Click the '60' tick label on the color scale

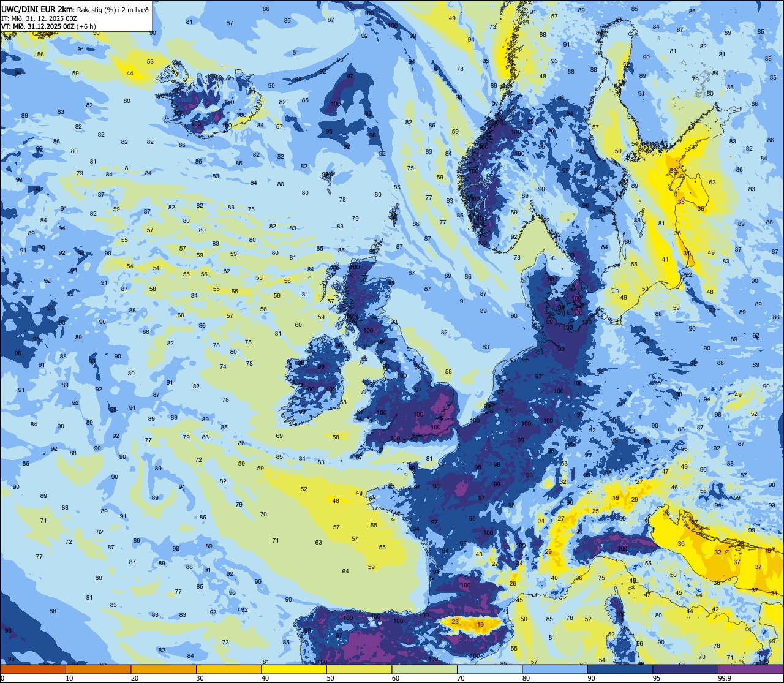396,678
